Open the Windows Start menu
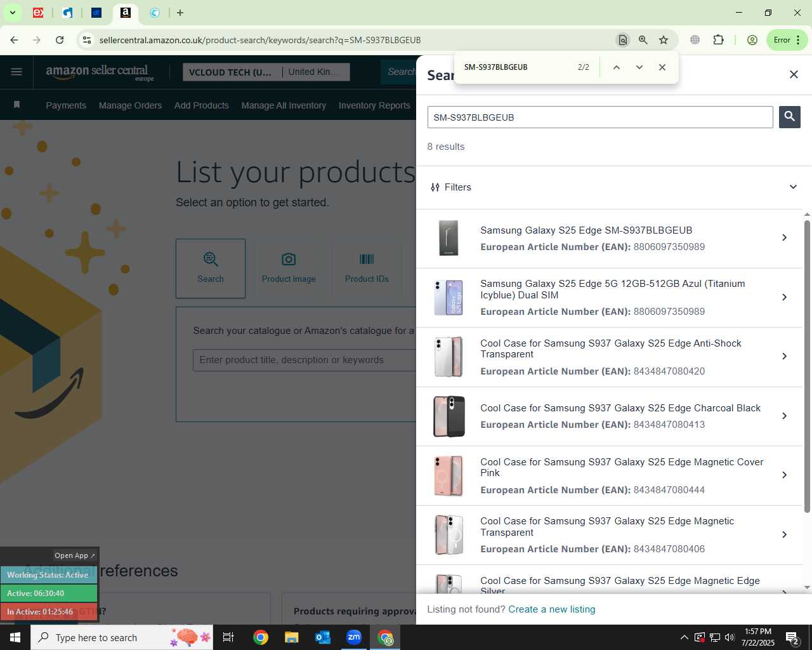The height and width of the screenshot is (650, 812). tap(15, 637)
